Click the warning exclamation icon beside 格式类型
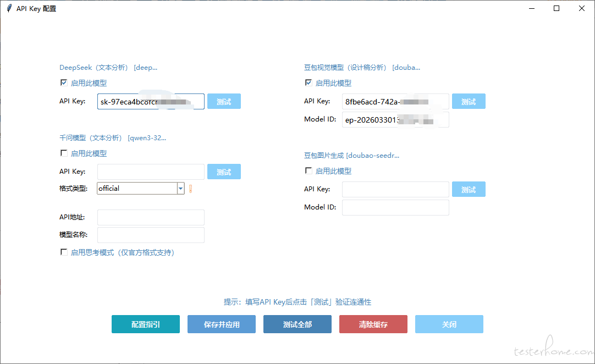The image size is (595, 364). [191, 189]
